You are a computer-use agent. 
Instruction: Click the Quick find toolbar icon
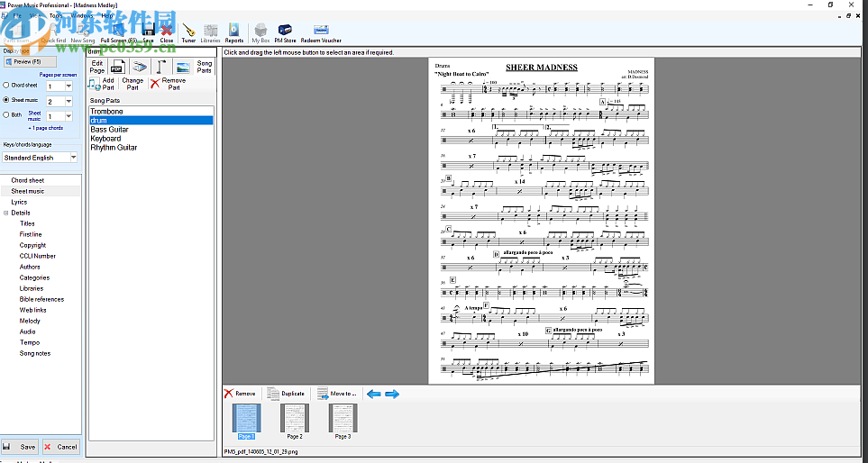click(54, 32)
